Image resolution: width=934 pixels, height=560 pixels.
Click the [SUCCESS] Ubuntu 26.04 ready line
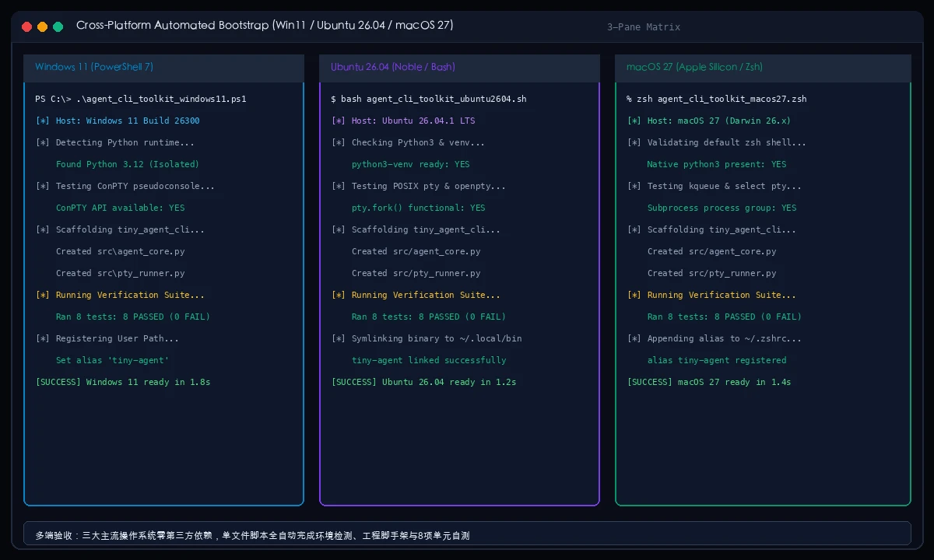pos(424,383)
